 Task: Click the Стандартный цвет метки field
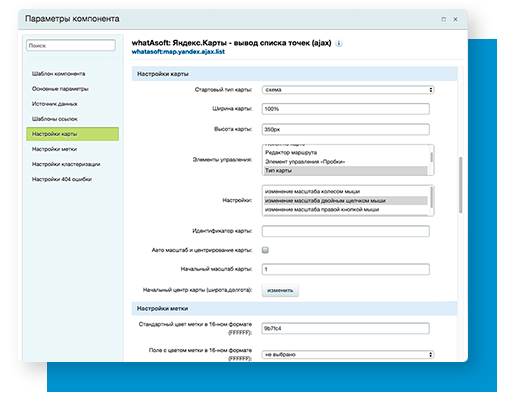coord(346,328)
